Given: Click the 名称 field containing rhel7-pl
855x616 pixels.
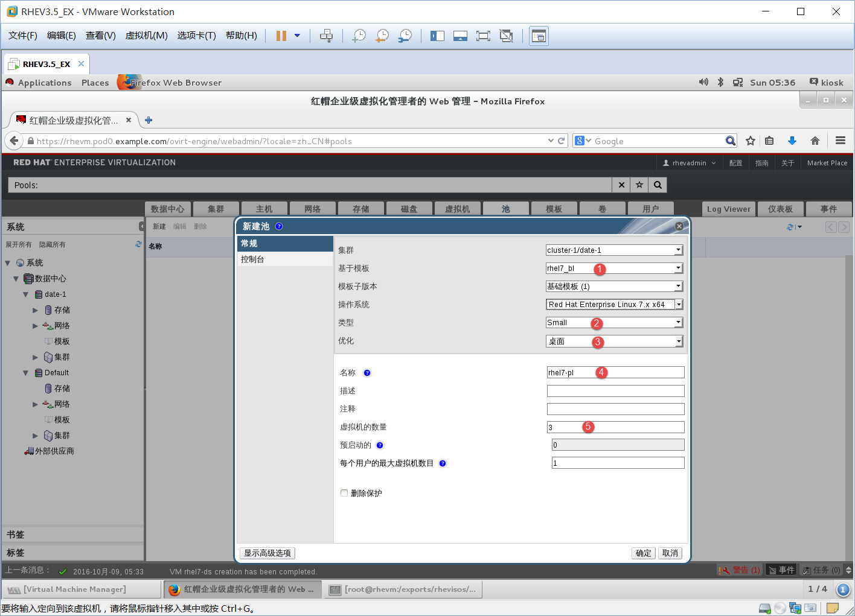Looking at the screenshot, I should [615, 372].
